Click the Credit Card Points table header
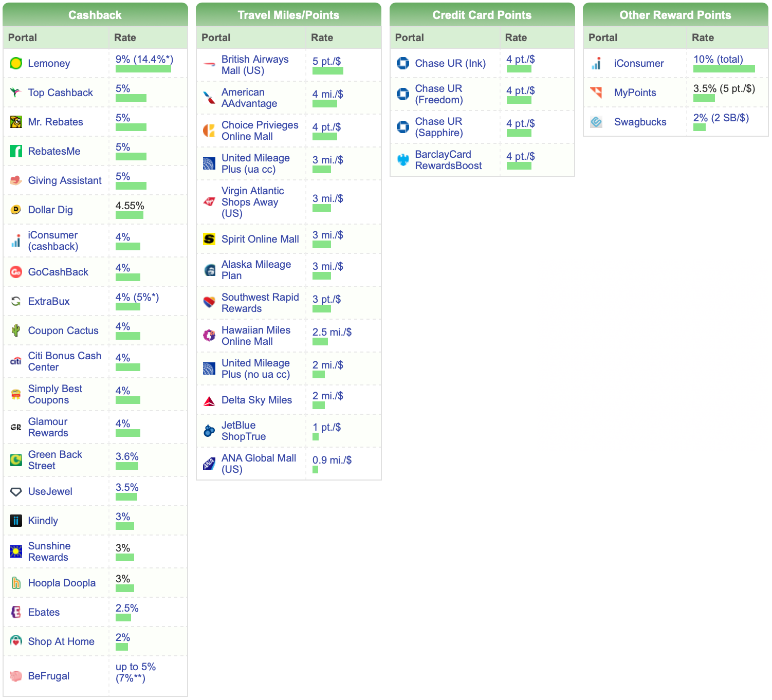 click(482, 14)
